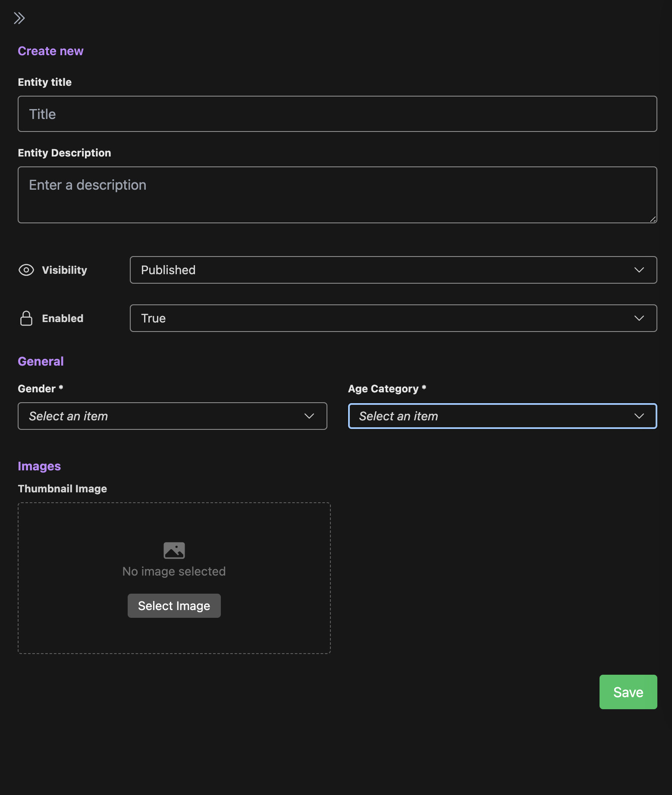Click the green Save button

pyautogui.click(x=628, y=692)
